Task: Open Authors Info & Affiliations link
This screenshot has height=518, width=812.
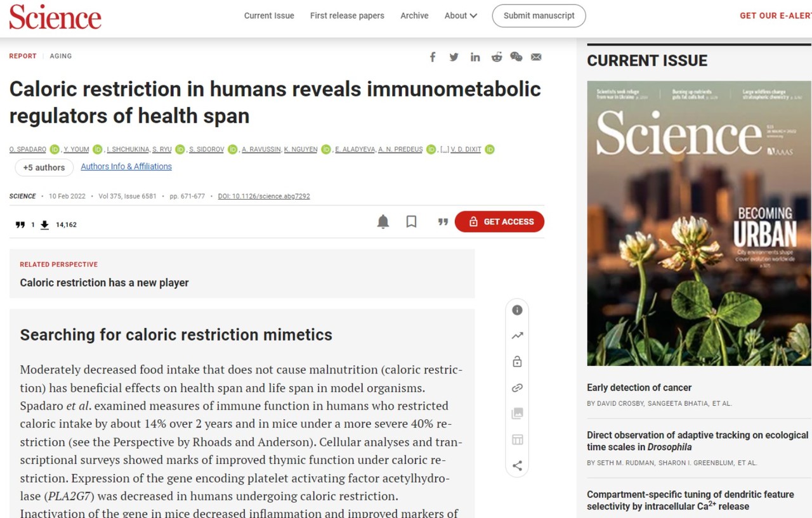Action: pos(126,167)
